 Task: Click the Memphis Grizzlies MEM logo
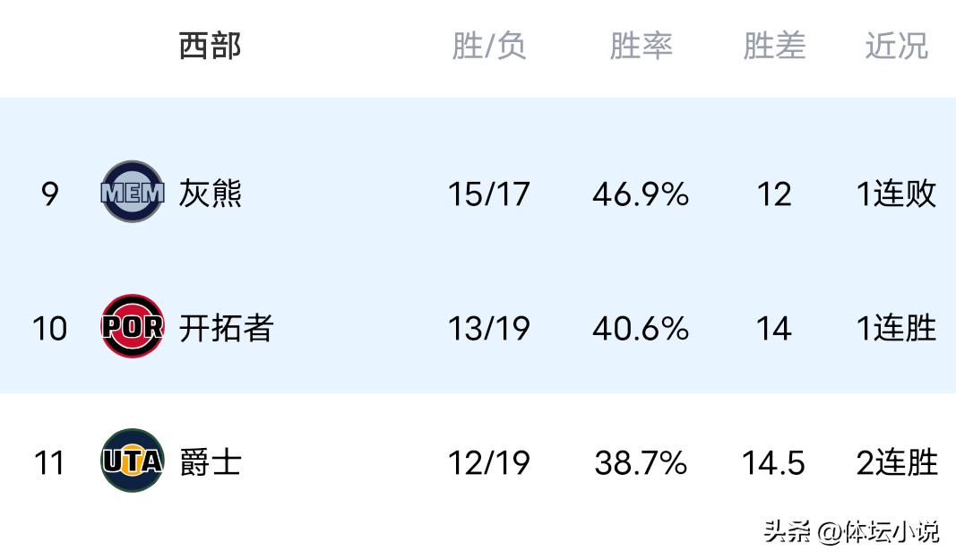tap(133, 192)
